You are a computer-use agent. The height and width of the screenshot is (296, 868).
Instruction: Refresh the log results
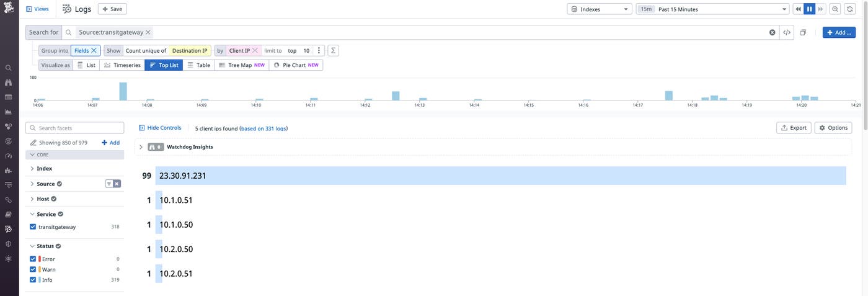click(x=850, y=9)
